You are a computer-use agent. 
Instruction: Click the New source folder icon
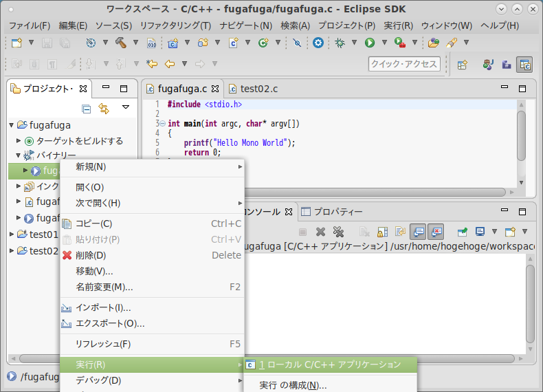[x=203, y=43]
